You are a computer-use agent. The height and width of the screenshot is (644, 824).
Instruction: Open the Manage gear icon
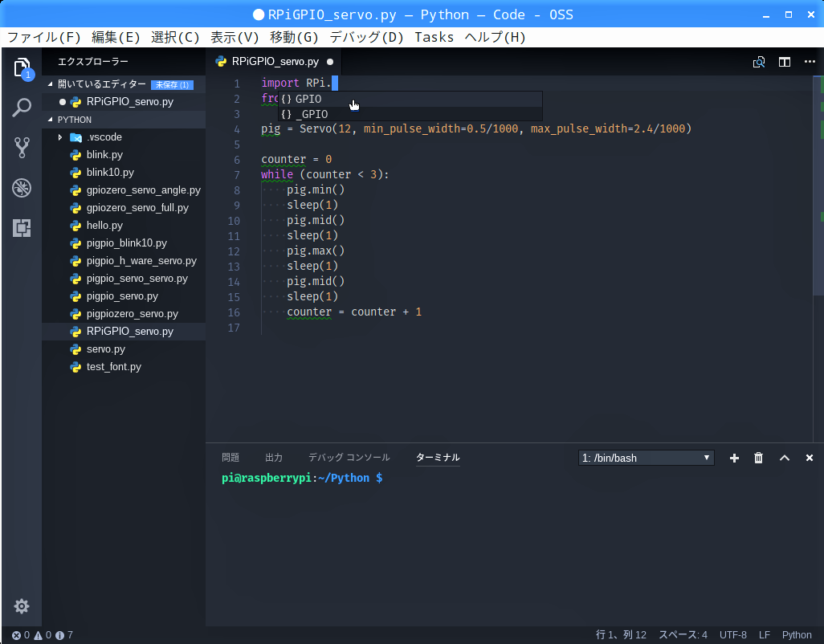(x=22, y=606)
